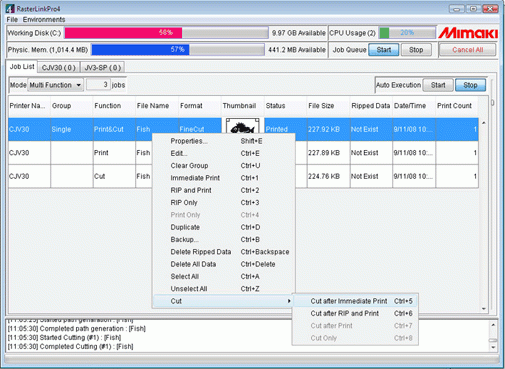Screen dimensions: 505x369
Task: Click the log panel scroll up arrow
Action: tap(493, 325)
